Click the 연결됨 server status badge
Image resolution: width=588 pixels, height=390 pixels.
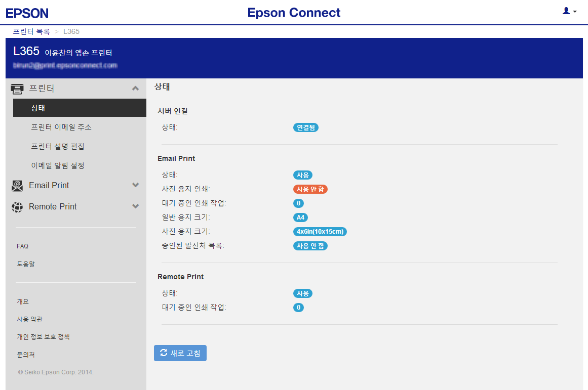306,127
